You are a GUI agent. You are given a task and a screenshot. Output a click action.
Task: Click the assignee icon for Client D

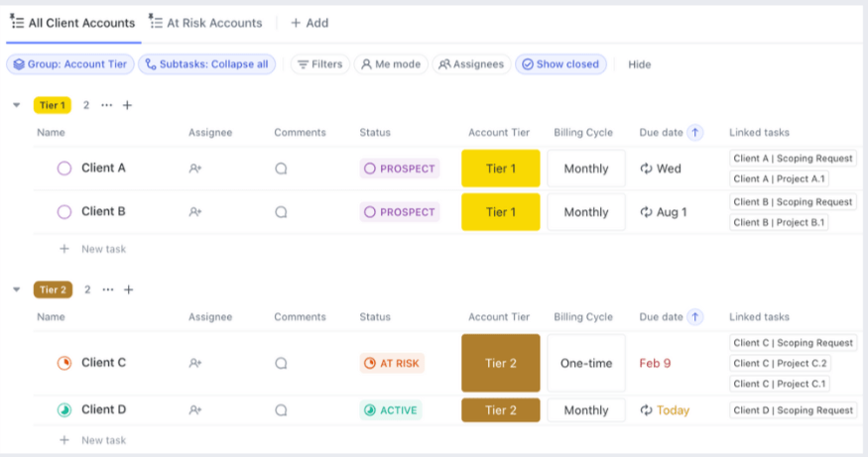pyautogui.click(x=195, y=410)
